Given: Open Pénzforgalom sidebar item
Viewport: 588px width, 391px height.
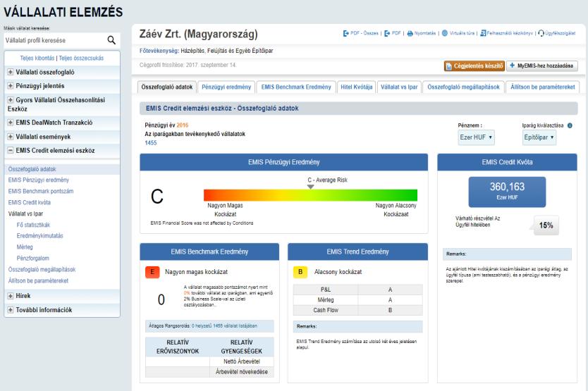Looking at the screenshot, I should point(32,259).
